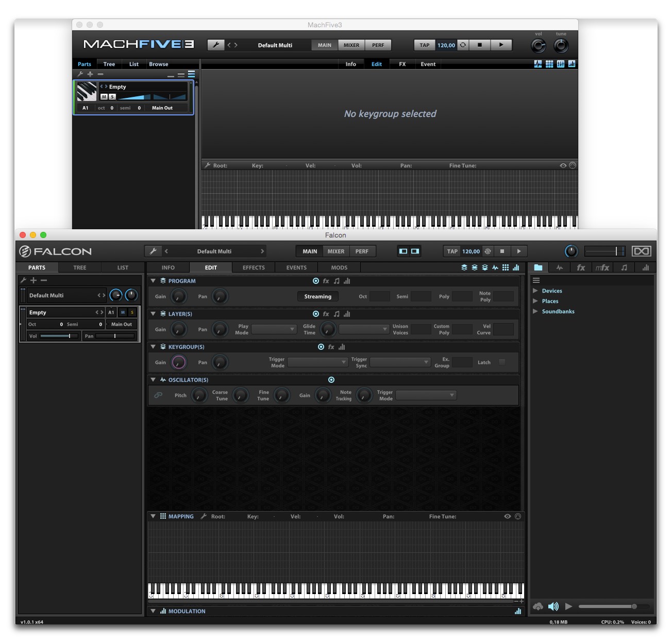
Task: Toggle the PROGRAM section's blue power button
Action: (x=316, y=281)
